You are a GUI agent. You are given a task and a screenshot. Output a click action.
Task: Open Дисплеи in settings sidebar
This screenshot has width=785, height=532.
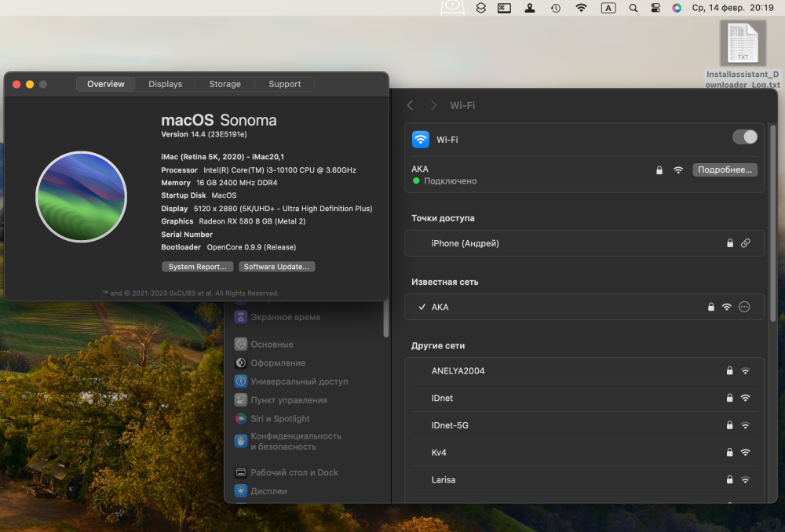tap(261, 491)
